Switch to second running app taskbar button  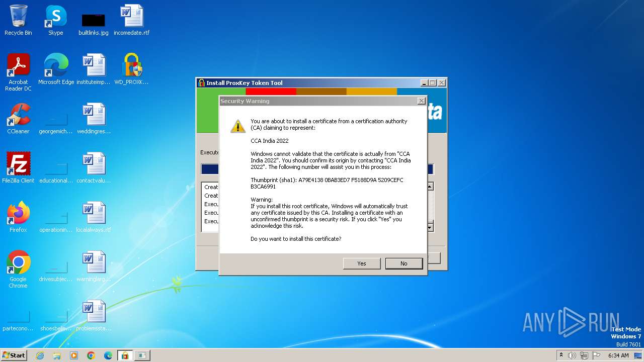pos(142,355)
